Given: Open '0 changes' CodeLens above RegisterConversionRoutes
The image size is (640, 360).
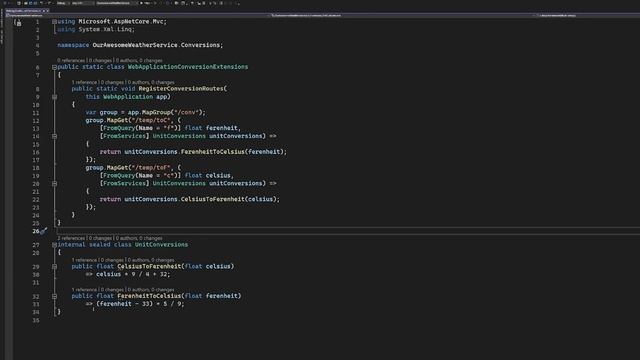Looking at the screenshot, I should tap(112, 82).
